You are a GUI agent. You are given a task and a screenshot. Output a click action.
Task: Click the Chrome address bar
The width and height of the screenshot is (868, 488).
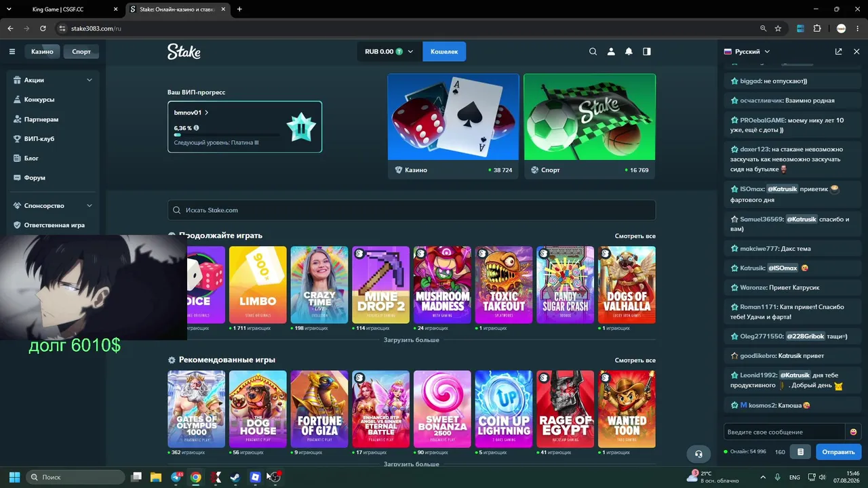(x=407, y=28)
